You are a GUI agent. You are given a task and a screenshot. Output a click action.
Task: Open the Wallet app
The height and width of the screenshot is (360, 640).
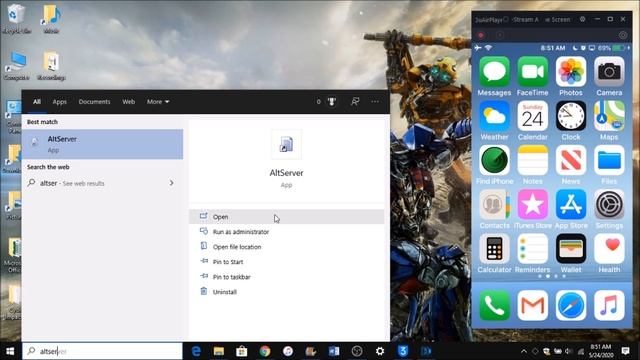571,249
